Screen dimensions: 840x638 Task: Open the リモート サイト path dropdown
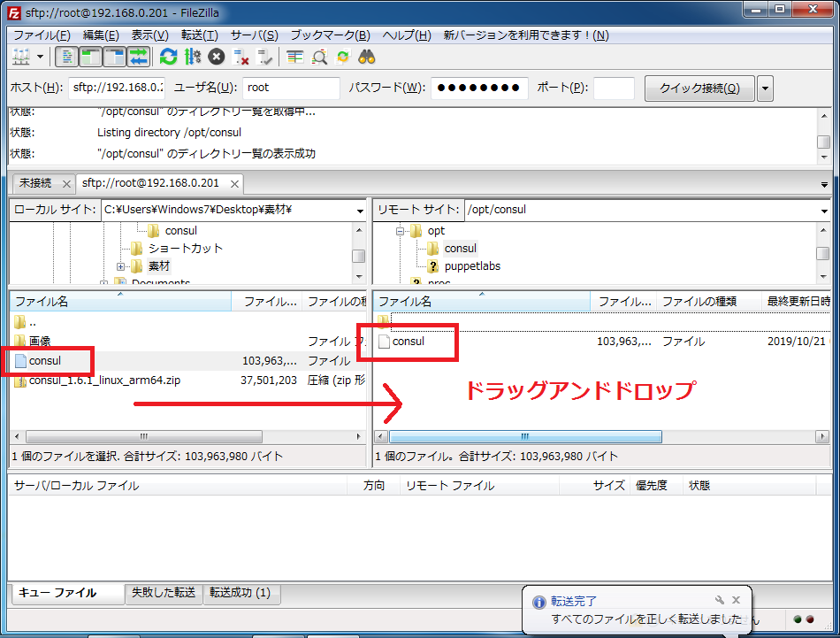[x=824, y=211]
